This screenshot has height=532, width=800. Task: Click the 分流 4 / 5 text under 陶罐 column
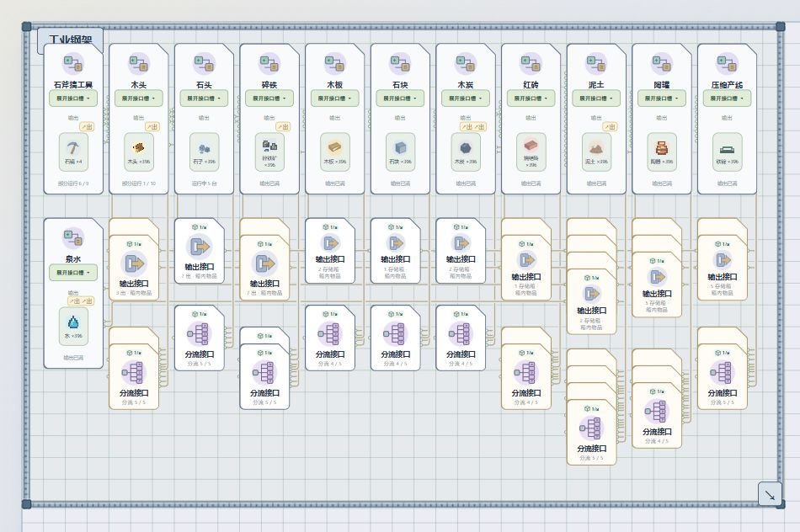point(657,441)
